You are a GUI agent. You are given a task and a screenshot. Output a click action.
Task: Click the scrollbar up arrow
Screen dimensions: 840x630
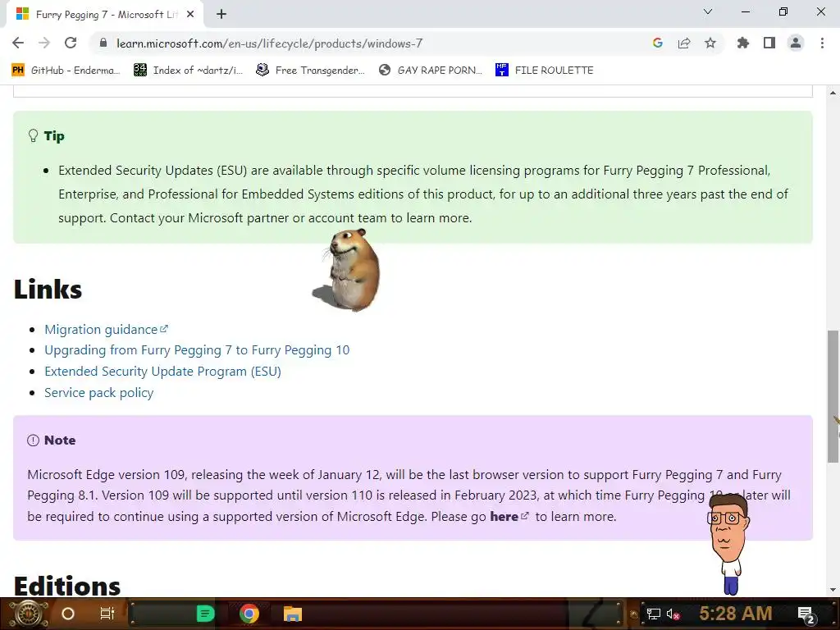click(x=833, y=93)
